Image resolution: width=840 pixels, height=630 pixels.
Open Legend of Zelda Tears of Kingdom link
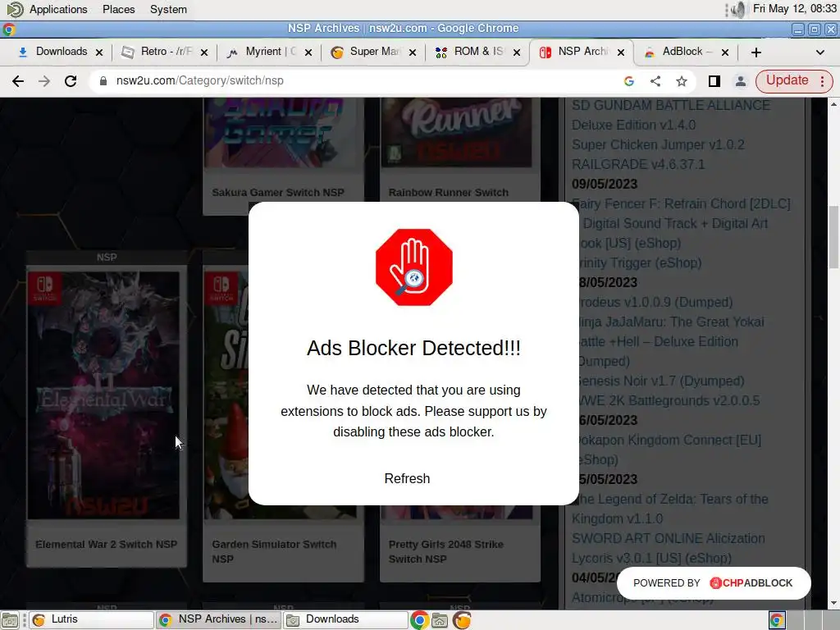[x=672, y=509]
